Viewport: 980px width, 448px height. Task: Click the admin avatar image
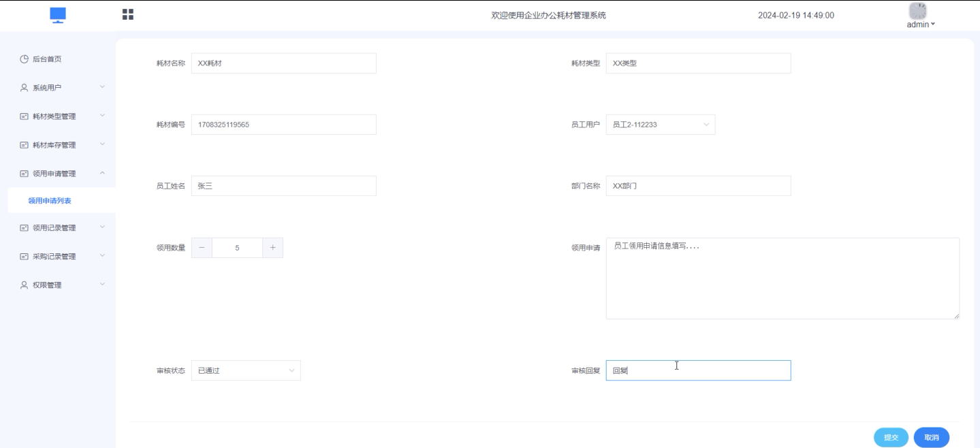click(x=918, y=11)
